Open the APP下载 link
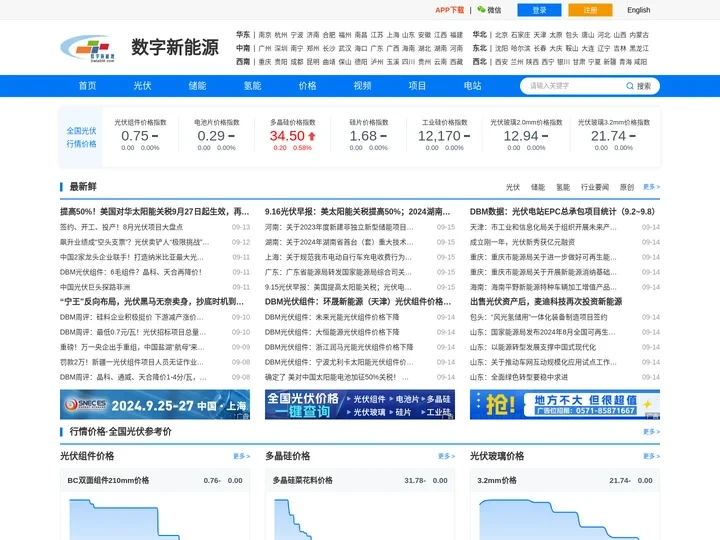Viewport: 720px width, 540px height. pyautogui.click(x=450, y=10)
